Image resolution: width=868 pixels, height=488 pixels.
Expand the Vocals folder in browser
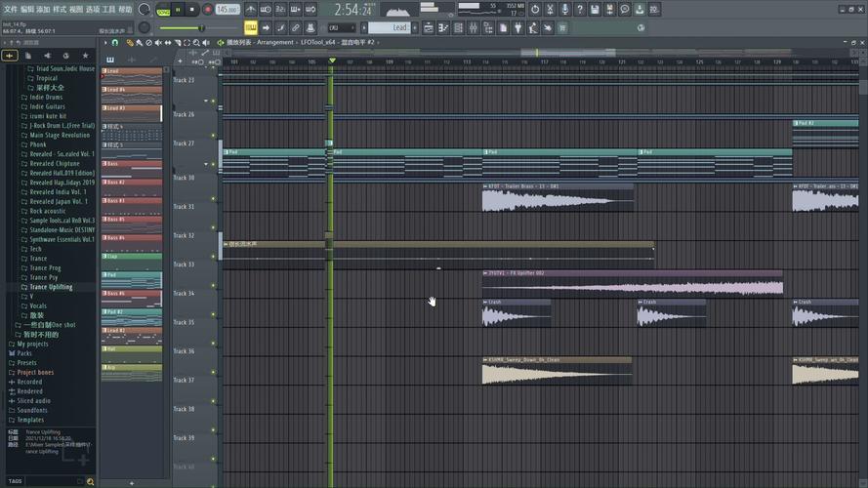tap(38, 305)
